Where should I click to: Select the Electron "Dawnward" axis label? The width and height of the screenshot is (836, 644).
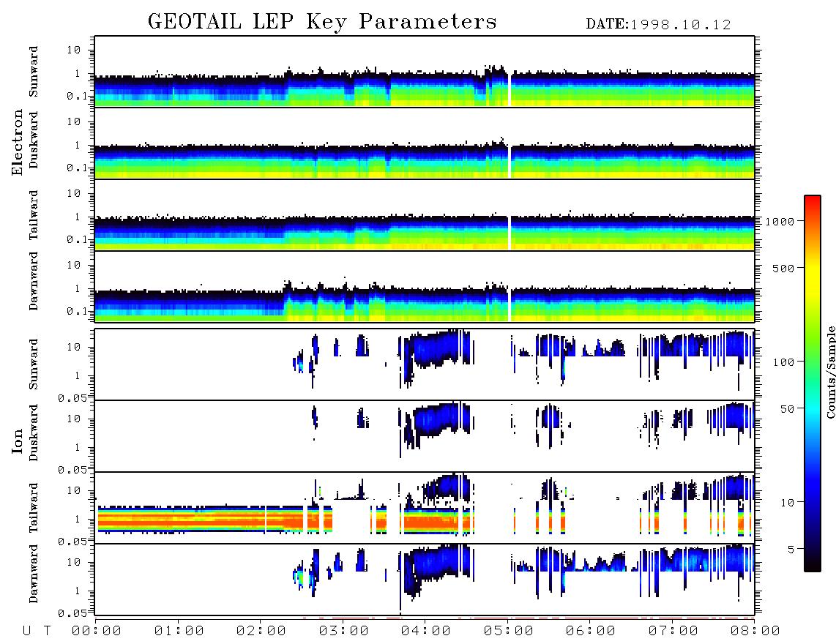click(34, 281)
